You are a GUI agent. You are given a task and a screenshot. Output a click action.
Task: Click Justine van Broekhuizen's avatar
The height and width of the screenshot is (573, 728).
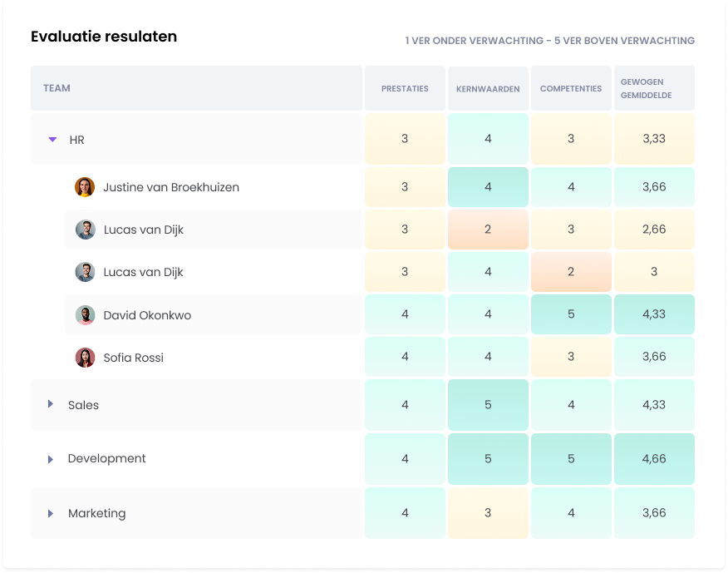85,187
